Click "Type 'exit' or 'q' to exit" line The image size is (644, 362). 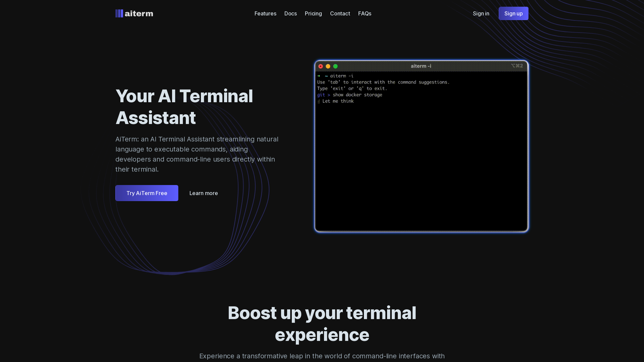[352, 88]
